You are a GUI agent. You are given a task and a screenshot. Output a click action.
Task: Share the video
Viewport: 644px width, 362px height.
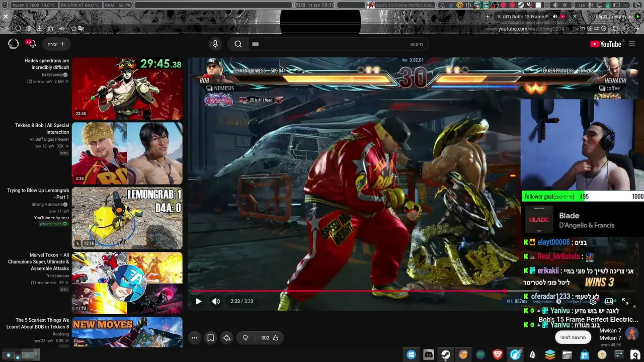[227, 338]
